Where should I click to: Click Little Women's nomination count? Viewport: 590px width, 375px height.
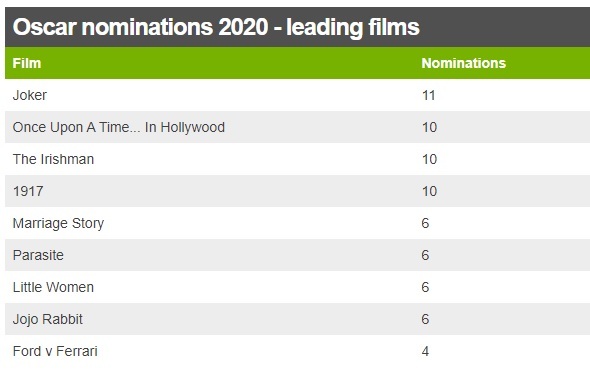point(425,287)
